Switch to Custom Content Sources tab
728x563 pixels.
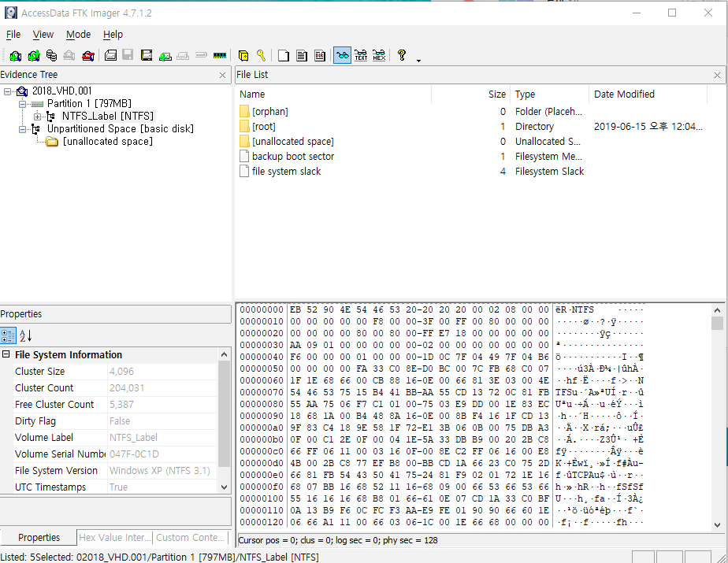coord(191,538)
